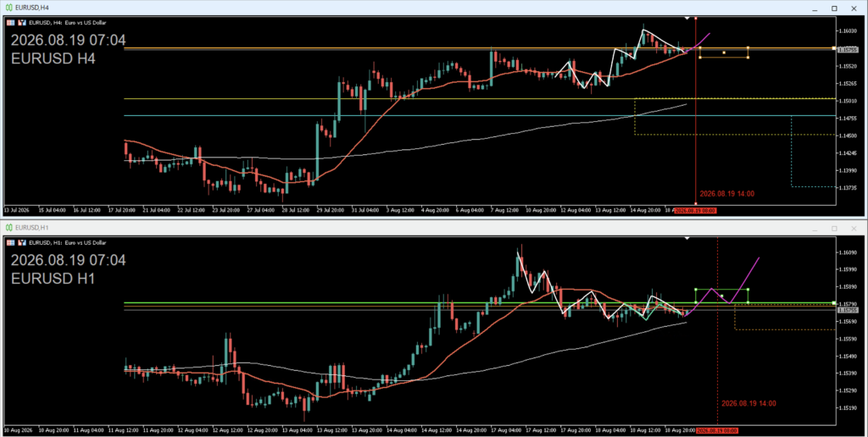This screenshot has width=868, height=437.
Task: Click the green horizontal line's end handle in H1
Action: pos(834,303)
